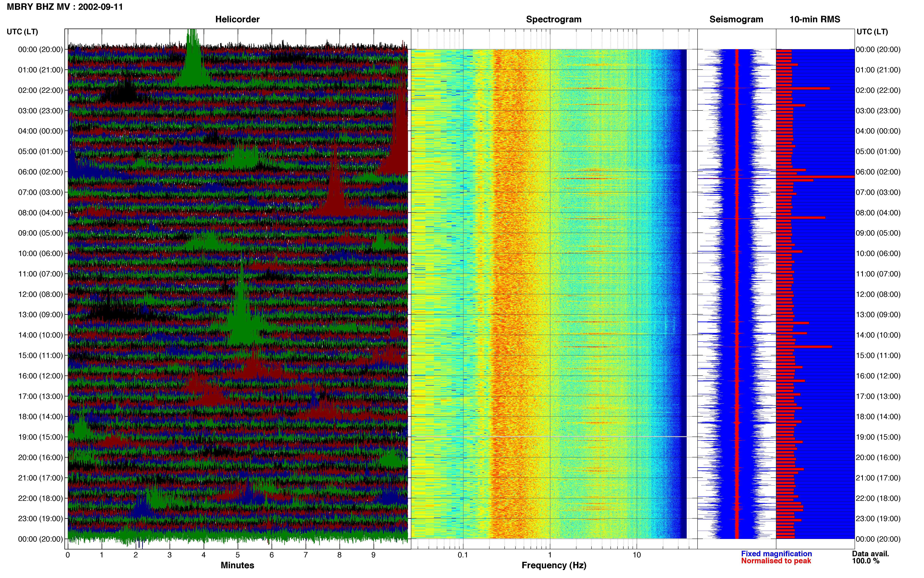924x578 pixels.
Task: Click RMS-side time label '02:00 (22:00)'
Action: 878,90
